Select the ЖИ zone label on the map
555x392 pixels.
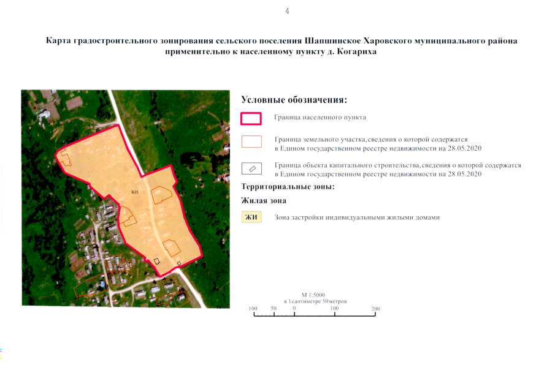(134, 192)
